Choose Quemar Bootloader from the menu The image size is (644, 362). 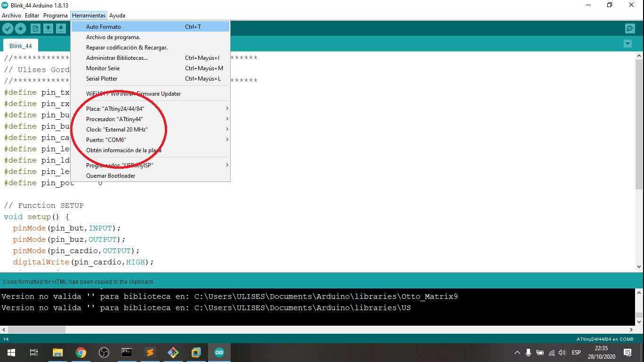pyautogui.click(x=151, y=176)
